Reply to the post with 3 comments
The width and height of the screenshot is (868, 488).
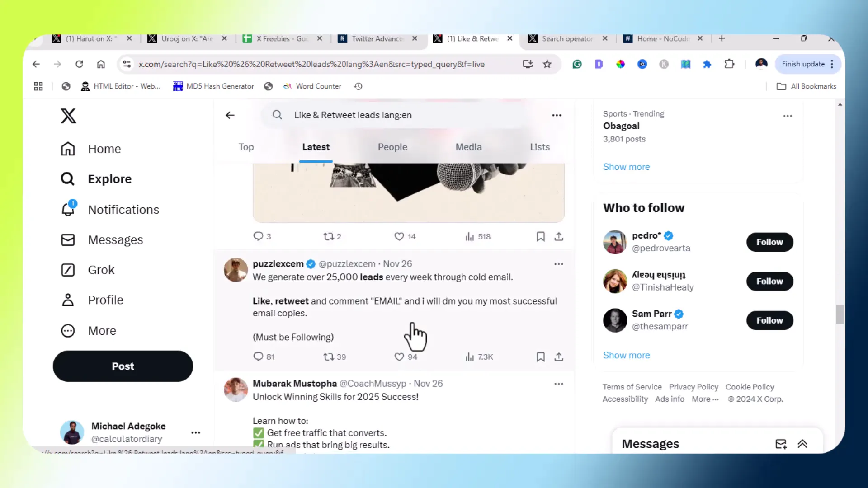click(262, 236)
